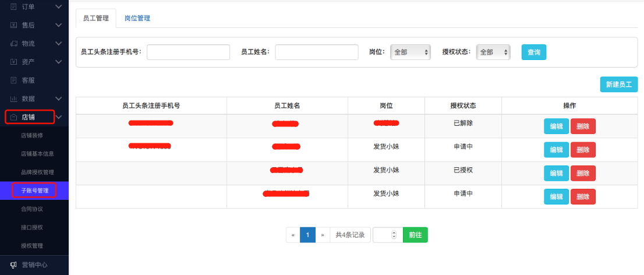Focus the 员工姓名 input field

tap(317, 52)
